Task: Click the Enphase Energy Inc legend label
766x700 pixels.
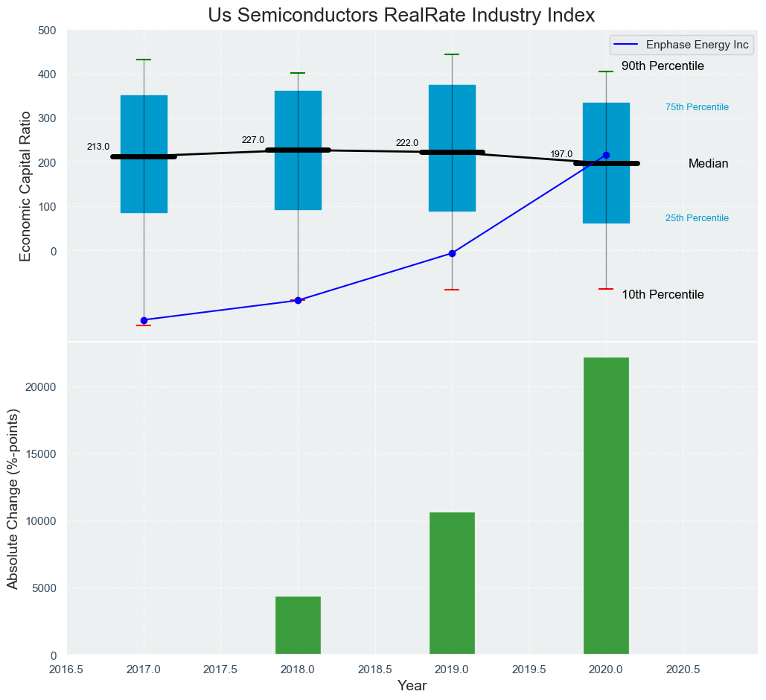Action: (x=697, y=45)
